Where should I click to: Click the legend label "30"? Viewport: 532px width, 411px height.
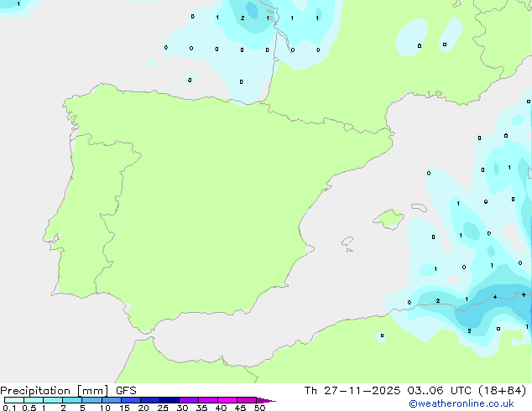click(182, 408)
